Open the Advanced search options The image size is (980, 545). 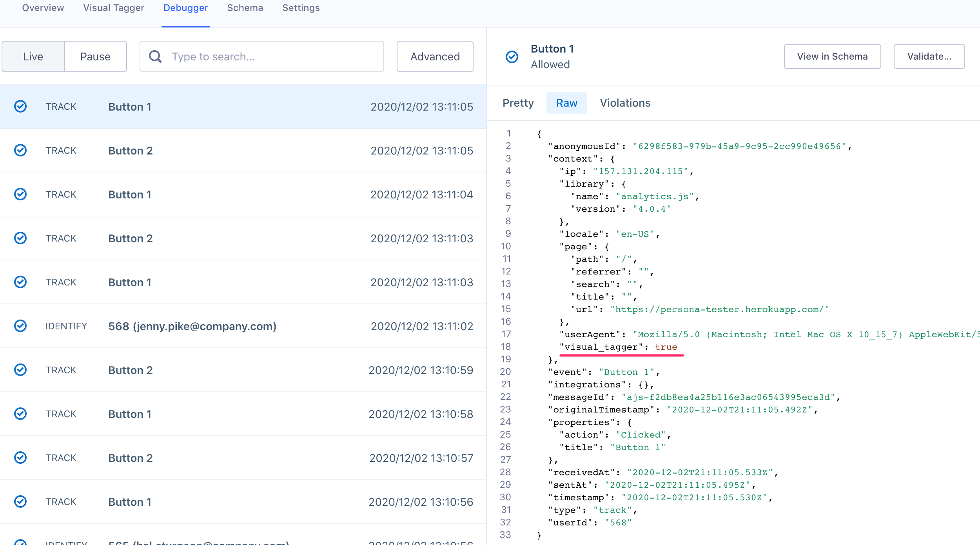coord(435,56)
